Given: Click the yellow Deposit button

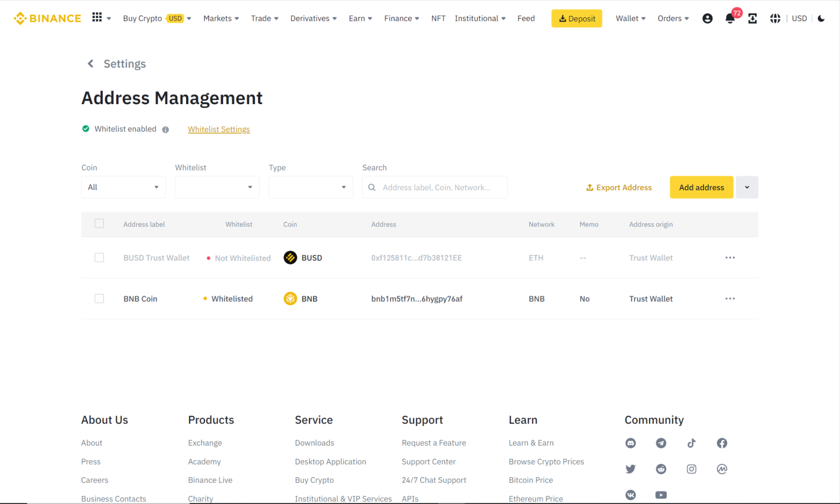Looking at the screenshot, I should (577, 18).
